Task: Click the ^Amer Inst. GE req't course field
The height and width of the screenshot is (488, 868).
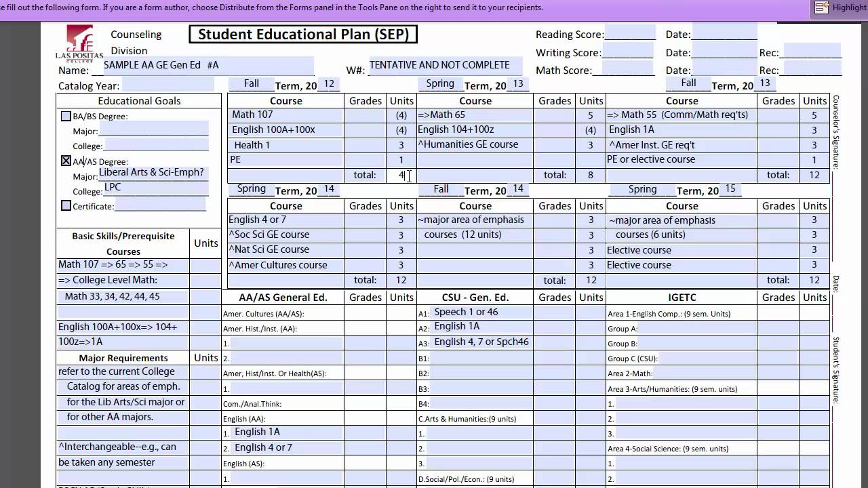Action: point(682,145)
